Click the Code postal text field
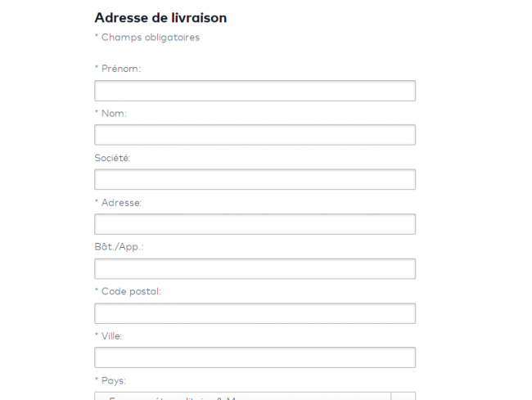Screen dimensions: 532x400 255,313
